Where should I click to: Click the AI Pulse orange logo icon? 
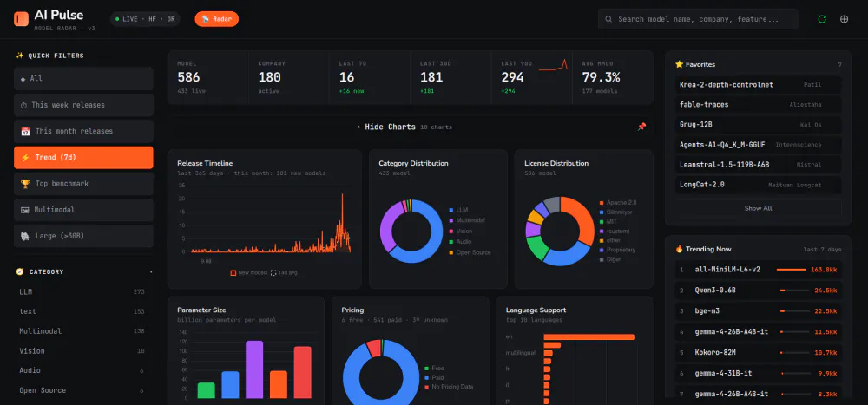(x=21, y=19)
